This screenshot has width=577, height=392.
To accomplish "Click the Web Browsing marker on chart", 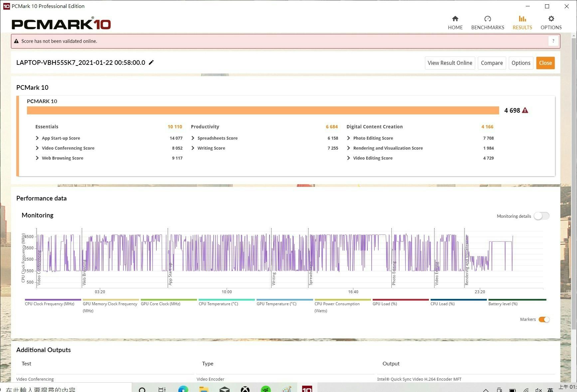I will (x=84, y=273).
